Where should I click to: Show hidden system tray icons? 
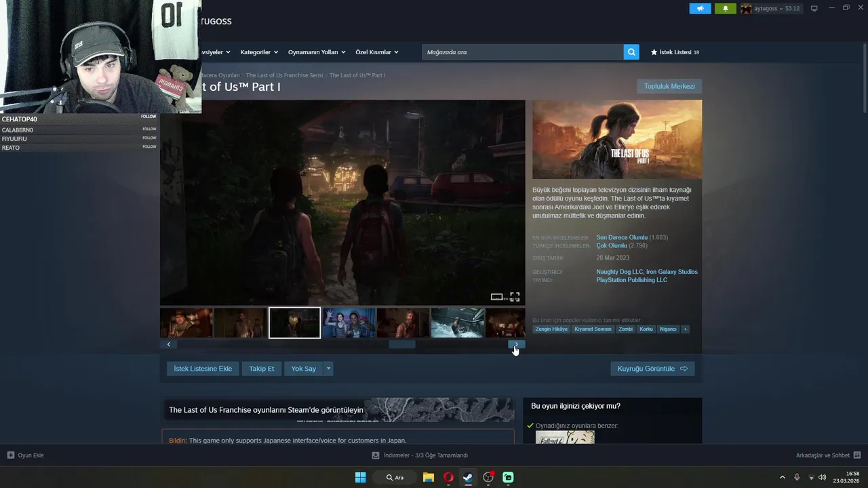[782, 477]
